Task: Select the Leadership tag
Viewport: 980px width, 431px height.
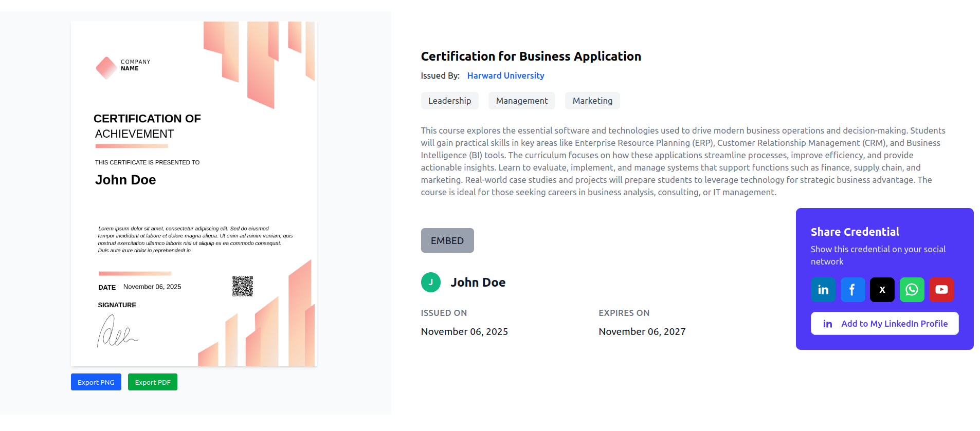Action: [450, 101]
